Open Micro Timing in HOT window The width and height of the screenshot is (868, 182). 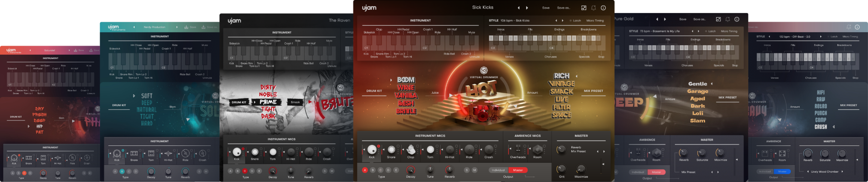[x=595, y=21]
